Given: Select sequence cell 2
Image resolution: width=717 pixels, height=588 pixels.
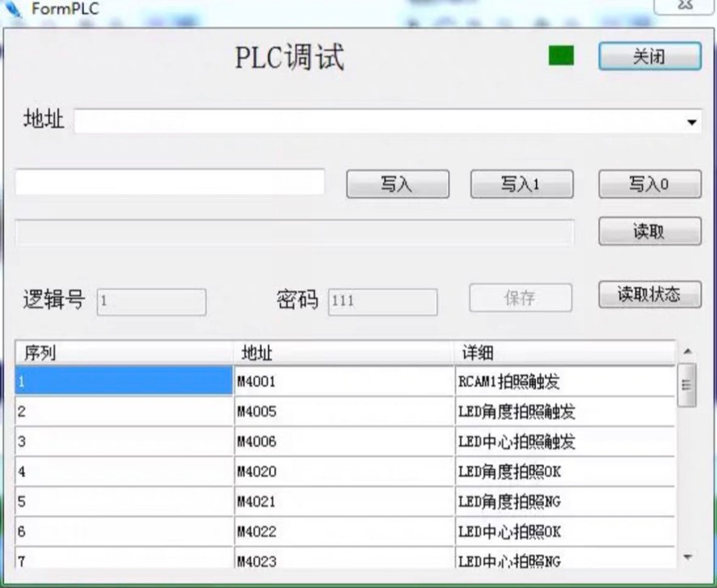Looking at the screenshot, I should [x=124, y=411].
